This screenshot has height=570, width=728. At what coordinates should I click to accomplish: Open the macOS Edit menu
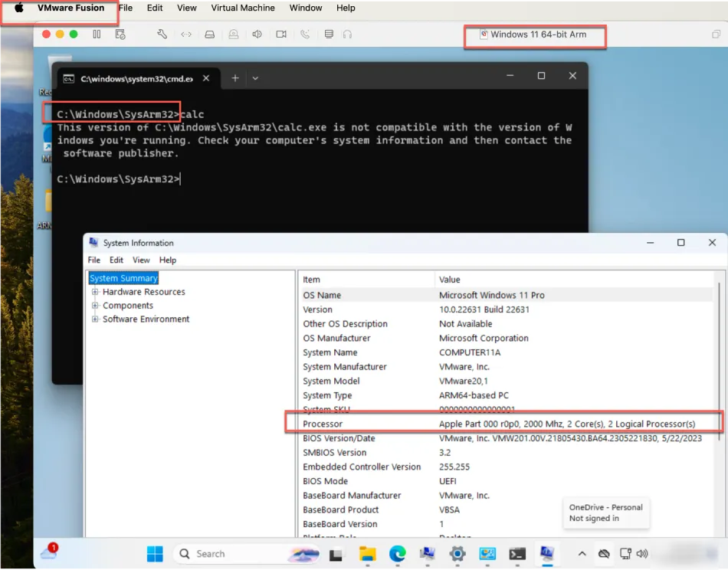[155, 8]
